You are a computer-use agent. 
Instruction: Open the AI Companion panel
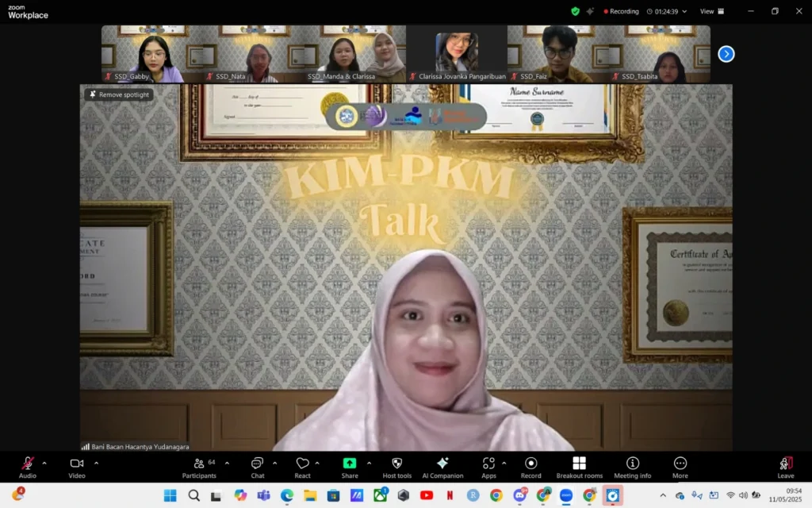tap(442, 467)
